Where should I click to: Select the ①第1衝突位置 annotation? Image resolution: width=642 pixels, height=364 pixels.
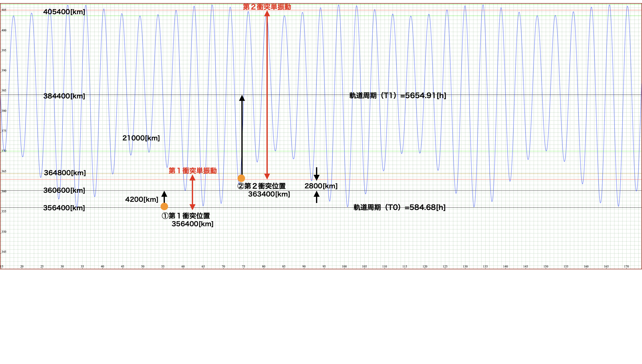click(186, 216)
